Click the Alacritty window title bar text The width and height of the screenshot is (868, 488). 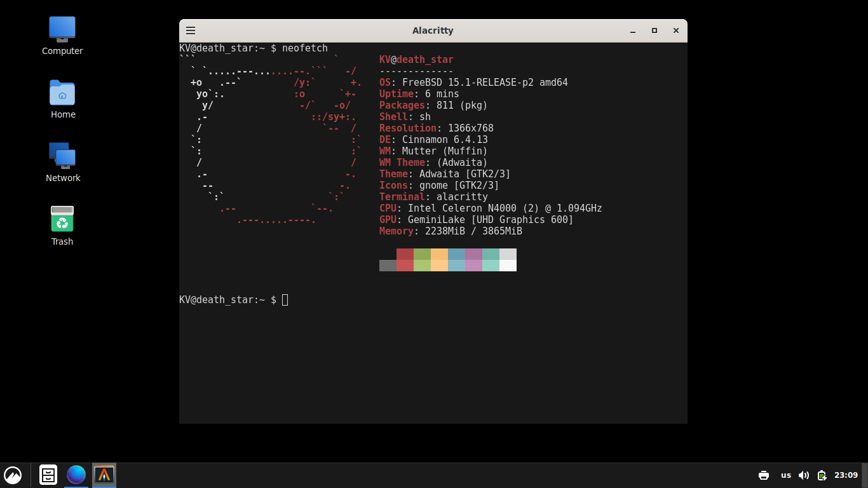coord(433,30)
